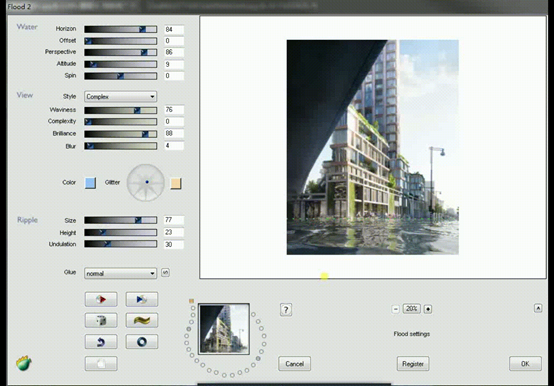Open the Glue dropdown showing normal
Screen dimensions: 554x386
click(x=120, y=273)
